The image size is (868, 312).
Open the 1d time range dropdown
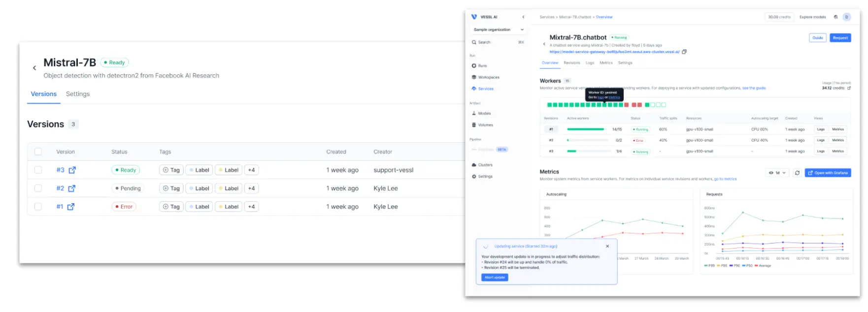pos(778,173)
